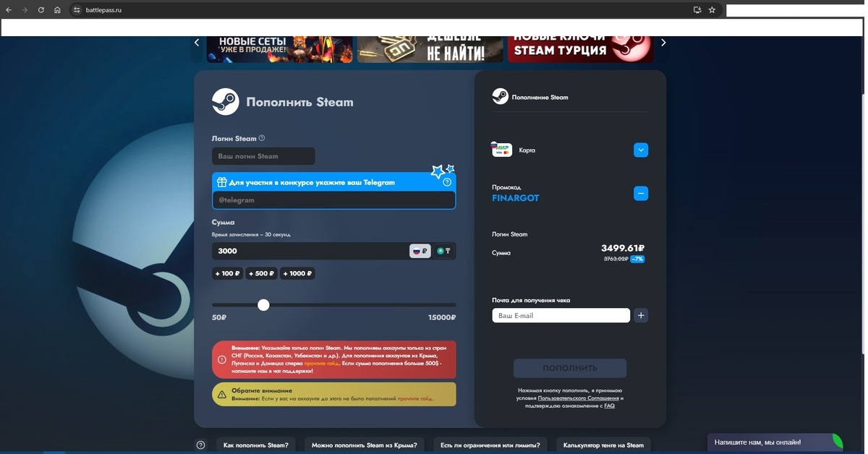This screenshot has height=454, width=868.
Task: Bookmark this page with the star icon
Action: click(x=712, y=10)
